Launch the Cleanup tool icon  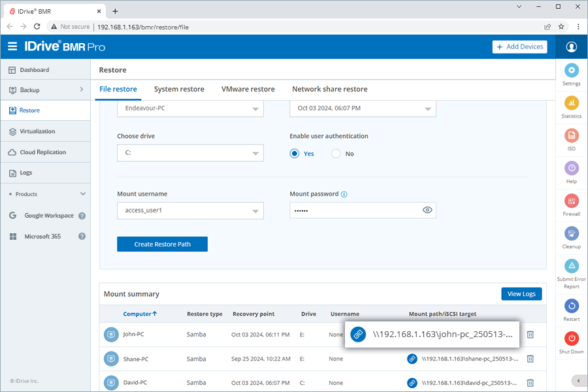(572, 233)
